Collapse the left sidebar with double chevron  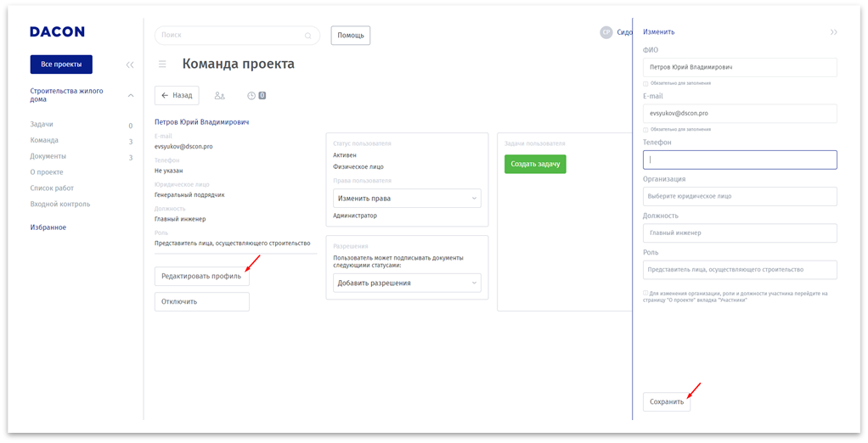tap(130, 64)
